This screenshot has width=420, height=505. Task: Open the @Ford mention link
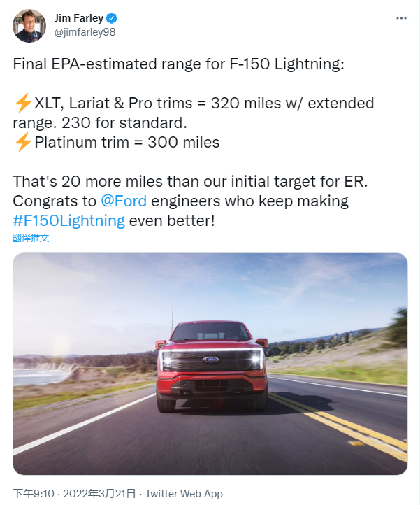(x=124, y=201)
